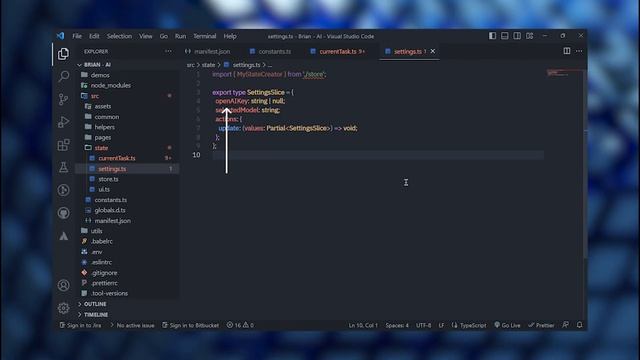Close the settings.ts tab

[433, 51]
